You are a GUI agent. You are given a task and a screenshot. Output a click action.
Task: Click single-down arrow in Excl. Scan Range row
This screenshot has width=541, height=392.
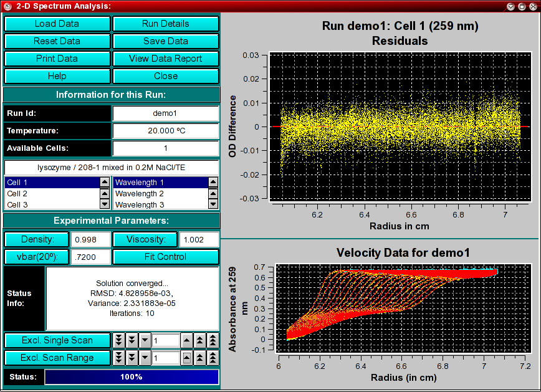(145, 358)
